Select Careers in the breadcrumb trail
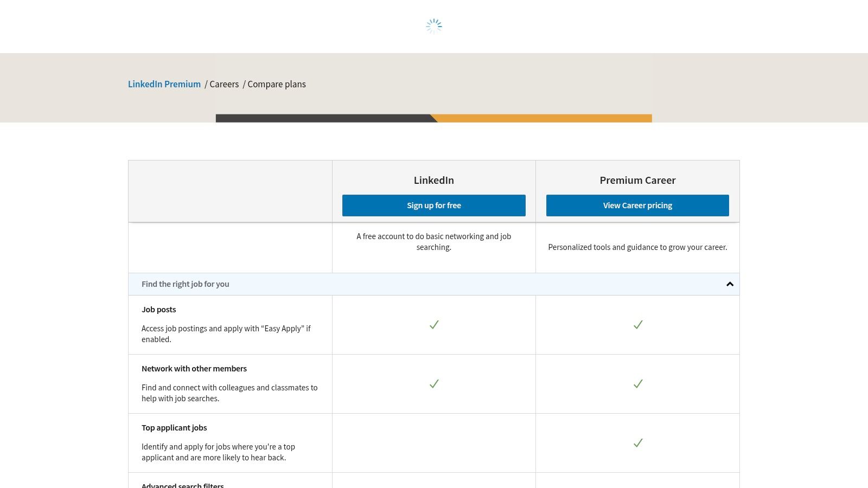The image size is (868, 488). click(x=224, y=84)
